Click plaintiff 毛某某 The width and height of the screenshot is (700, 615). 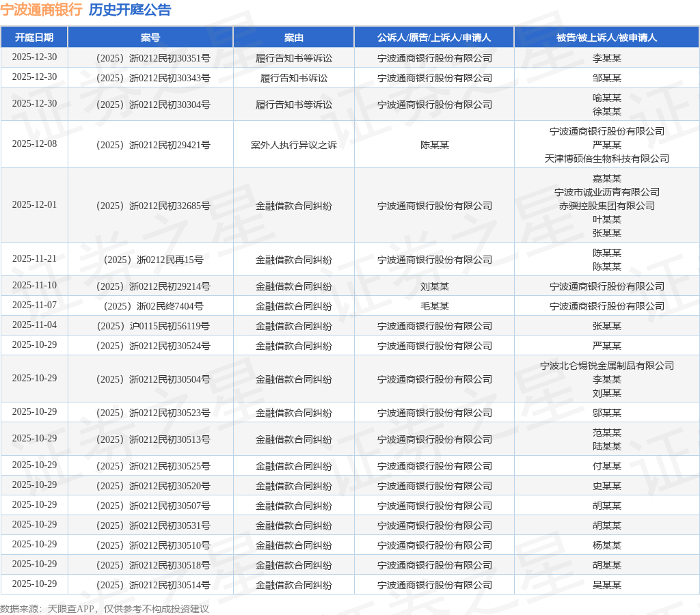[434, 306]
